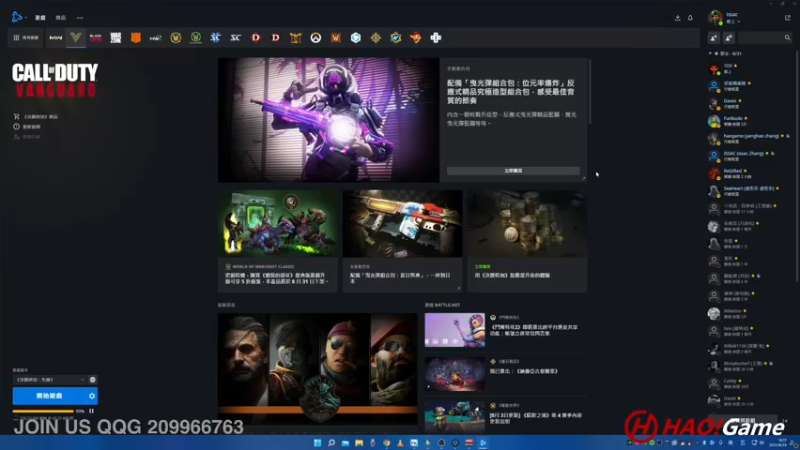This screenshot has height=450, width=800.
Task: Select the Vanguard game icon
Action: click(x=76, y=38)
